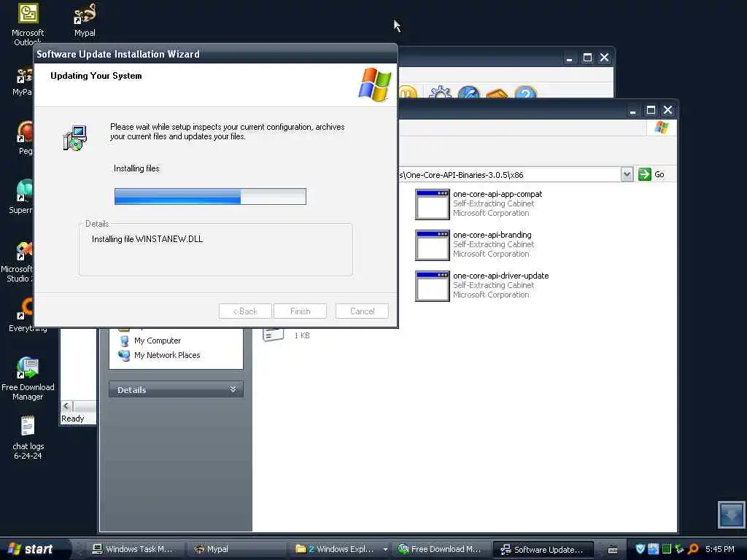Switch to Free Download Manager taskbar item

[439, 549]
